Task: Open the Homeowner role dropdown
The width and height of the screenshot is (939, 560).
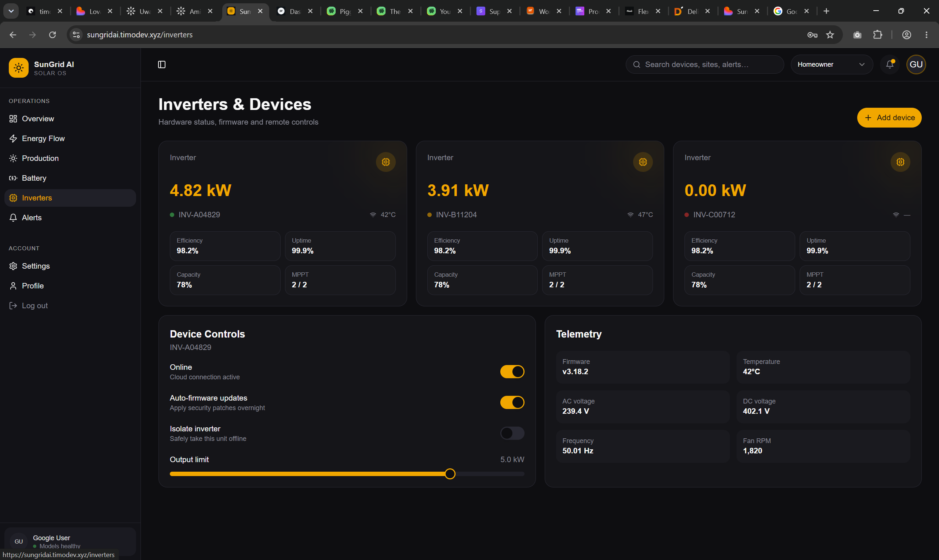Action: (x=832, y=65)
